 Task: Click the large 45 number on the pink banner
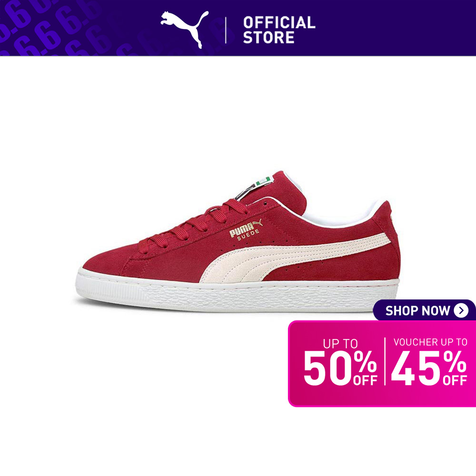[416, 368]
